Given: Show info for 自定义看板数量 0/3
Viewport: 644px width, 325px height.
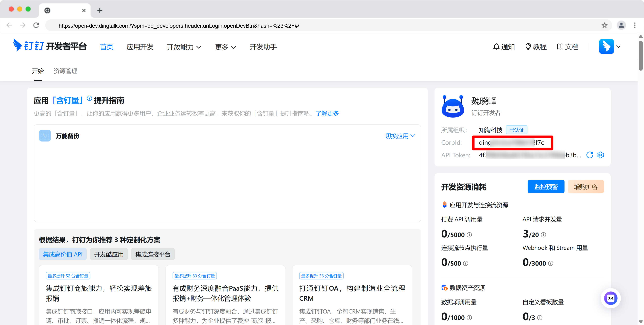Looking at the screenshot, I should tap(540, 317).
